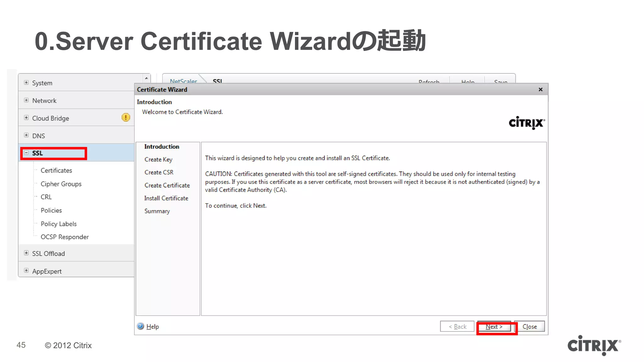Select AppExpert in navigation pane

pyautogui.click(x=47, y=271)
